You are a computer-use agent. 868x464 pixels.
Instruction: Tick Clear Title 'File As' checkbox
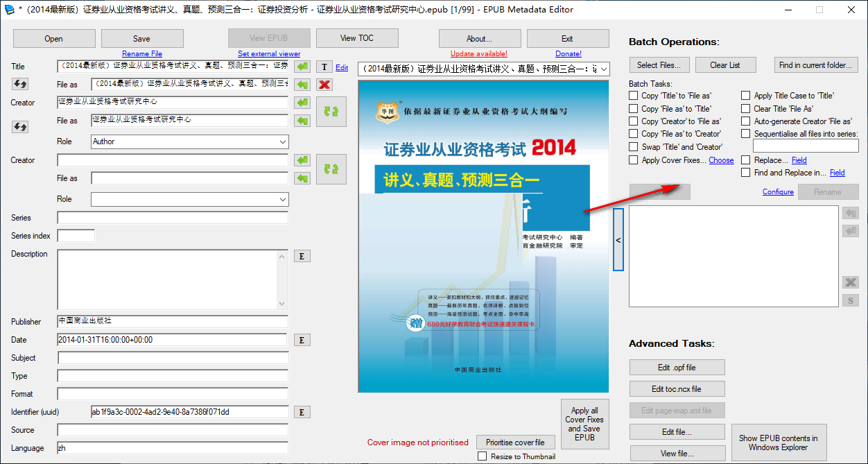746,108
